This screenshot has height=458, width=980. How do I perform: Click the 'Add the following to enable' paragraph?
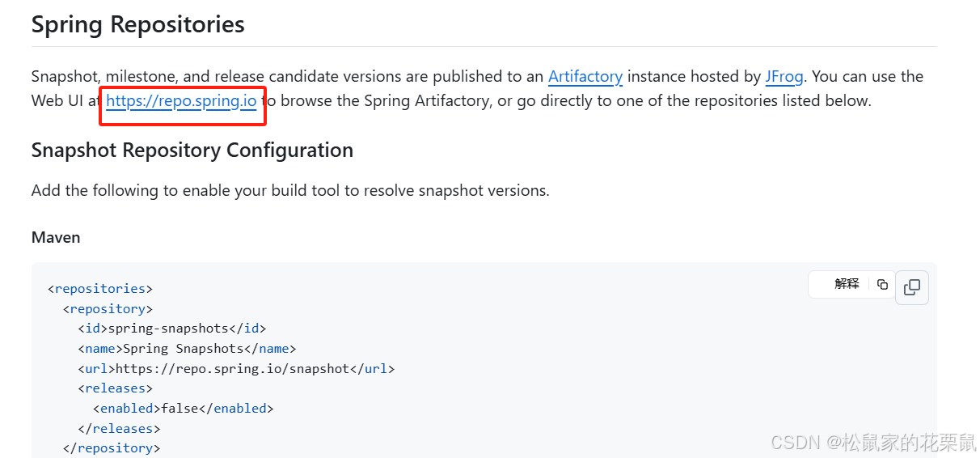[290, 191]
